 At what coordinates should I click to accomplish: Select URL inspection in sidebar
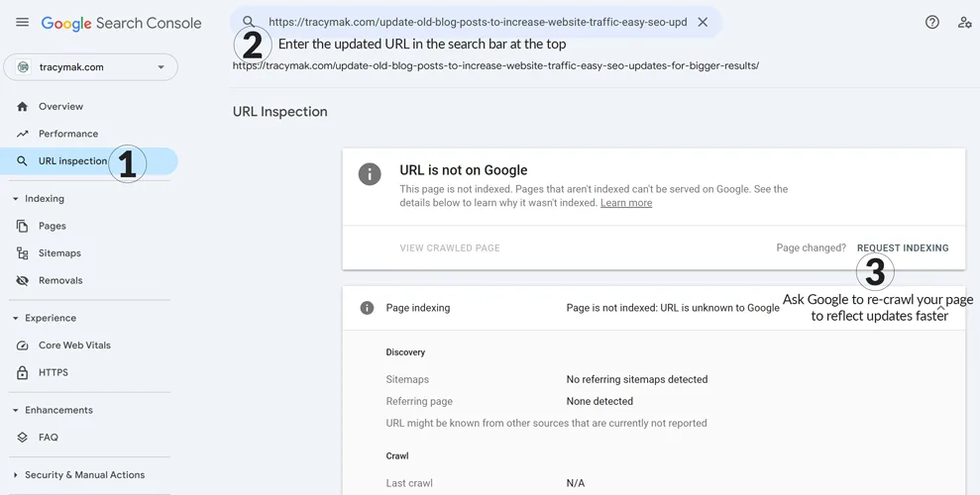coord(89,161)
